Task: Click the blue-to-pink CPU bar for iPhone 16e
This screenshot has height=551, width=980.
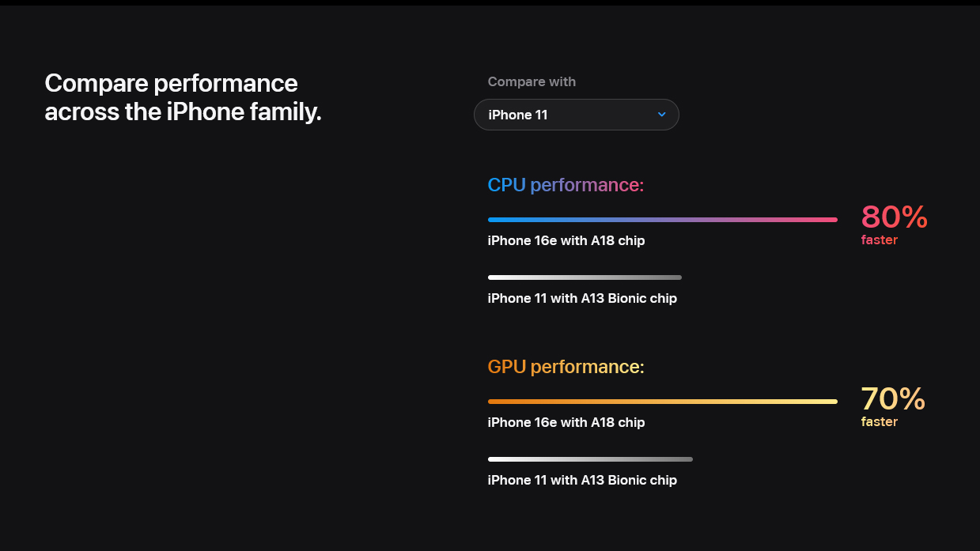Action: [662, 220]
